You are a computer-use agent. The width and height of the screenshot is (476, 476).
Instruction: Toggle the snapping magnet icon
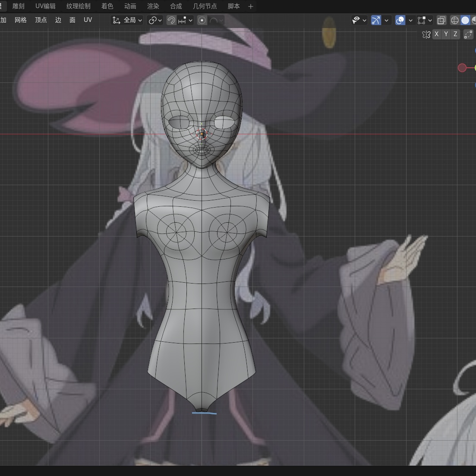(171, 20)
